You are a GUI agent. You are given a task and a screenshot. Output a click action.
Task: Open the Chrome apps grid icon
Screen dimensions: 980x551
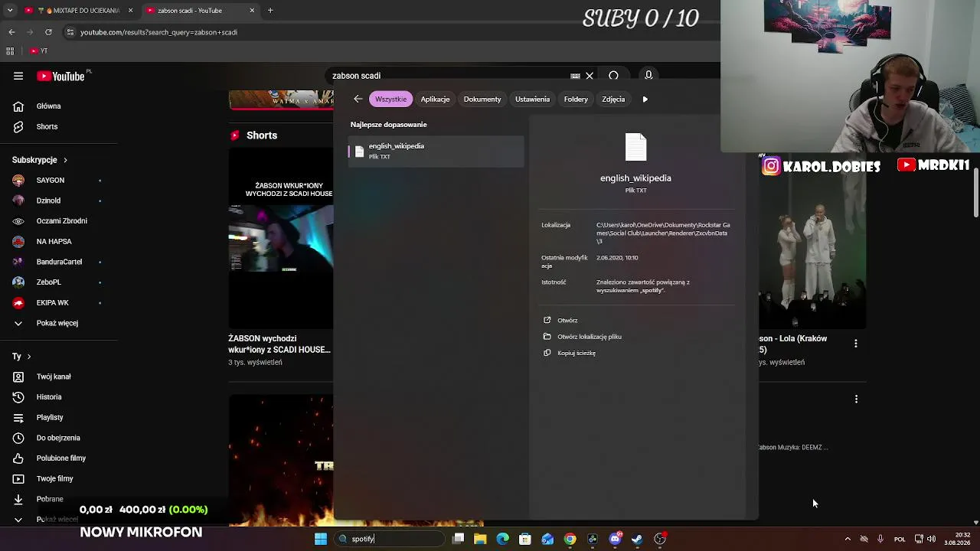pyautogui.click(x=10, y=51)
